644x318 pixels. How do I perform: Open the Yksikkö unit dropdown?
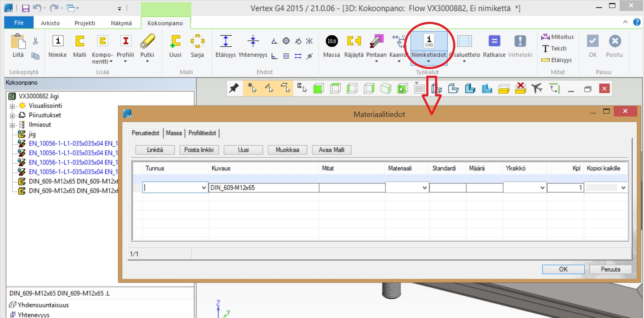(x=542, y=188)
